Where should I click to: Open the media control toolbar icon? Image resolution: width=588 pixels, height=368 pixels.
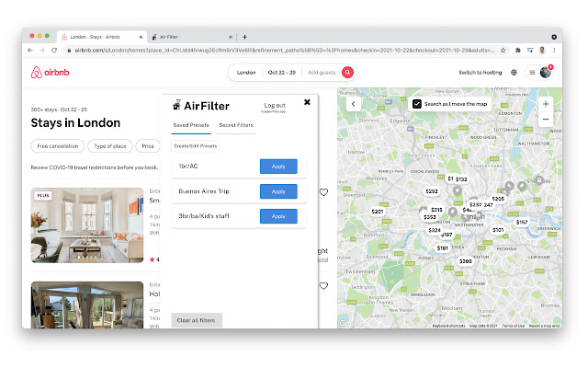click(x=530, y=50)
